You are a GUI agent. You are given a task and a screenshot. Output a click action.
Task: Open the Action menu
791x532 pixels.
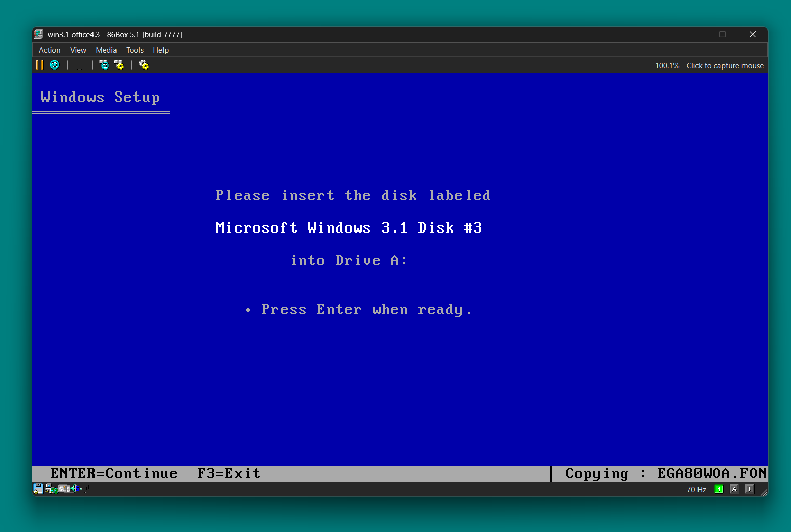coord(50,50)
